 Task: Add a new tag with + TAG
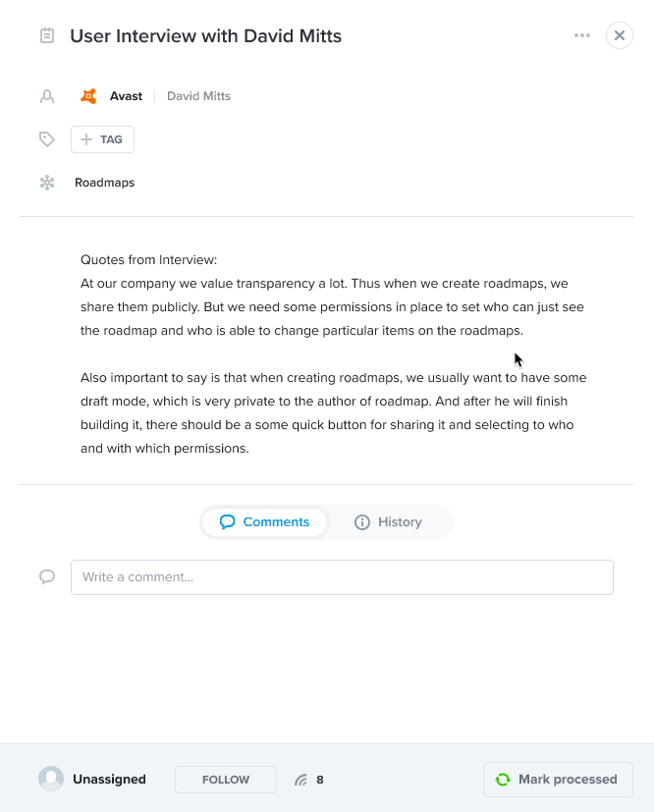click(x=102, y=139)
